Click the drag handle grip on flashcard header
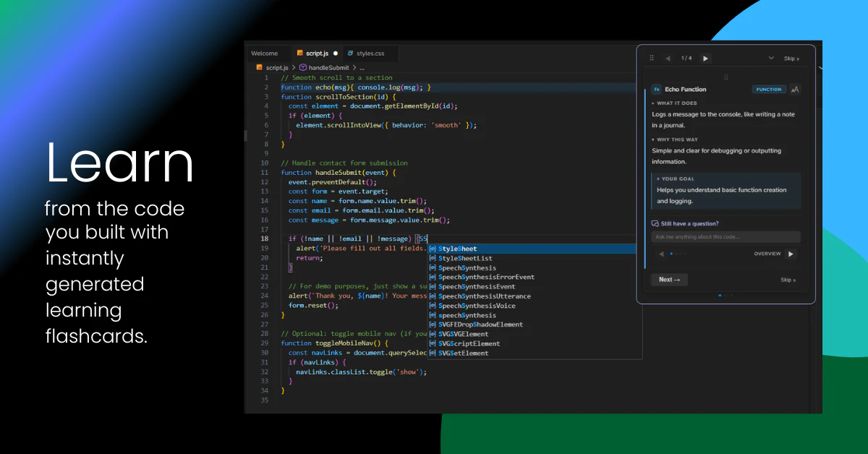 (652, 58)
